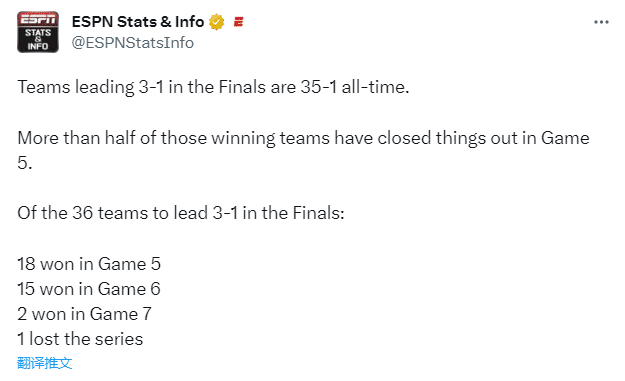
Task: Click the 'More than half of those winning teams' line
Action: (x=174, y=138)
